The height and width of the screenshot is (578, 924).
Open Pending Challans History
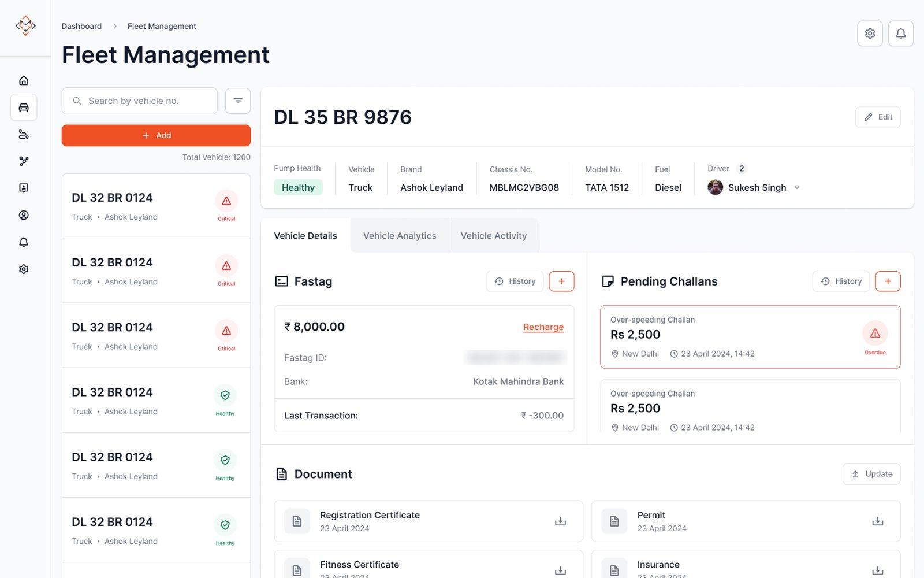point(841,281)
